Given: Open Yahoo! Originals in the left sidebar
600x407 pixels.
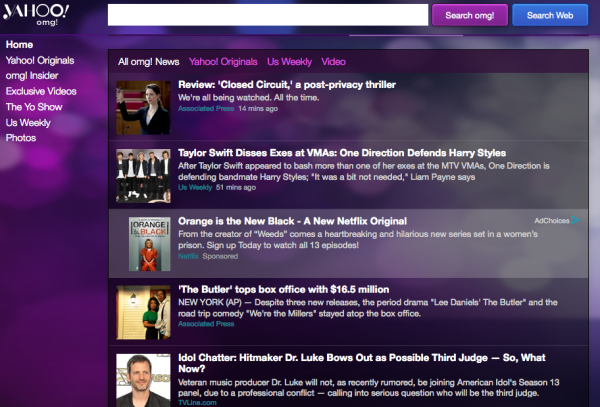Looking at the screenshot, I should coord(40,60).
